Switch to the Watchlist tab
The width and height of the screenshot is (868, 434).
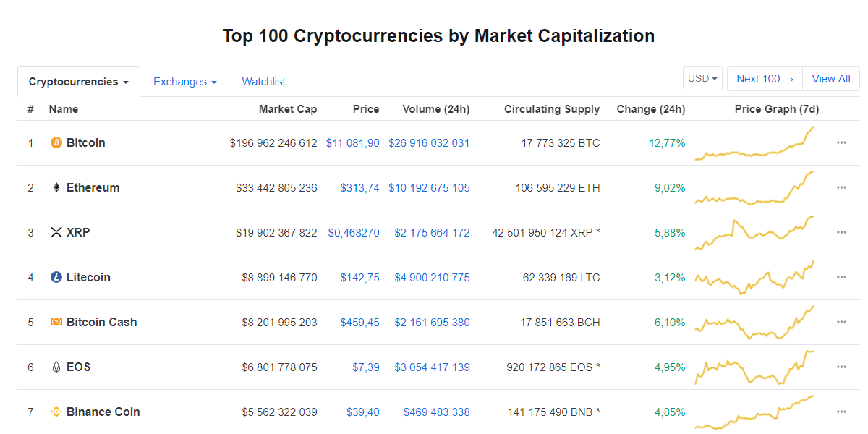(x=264, y=82)
